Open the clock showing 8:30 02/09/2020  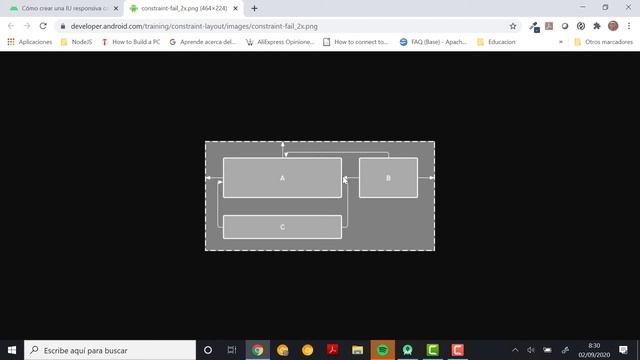(594, 350)
